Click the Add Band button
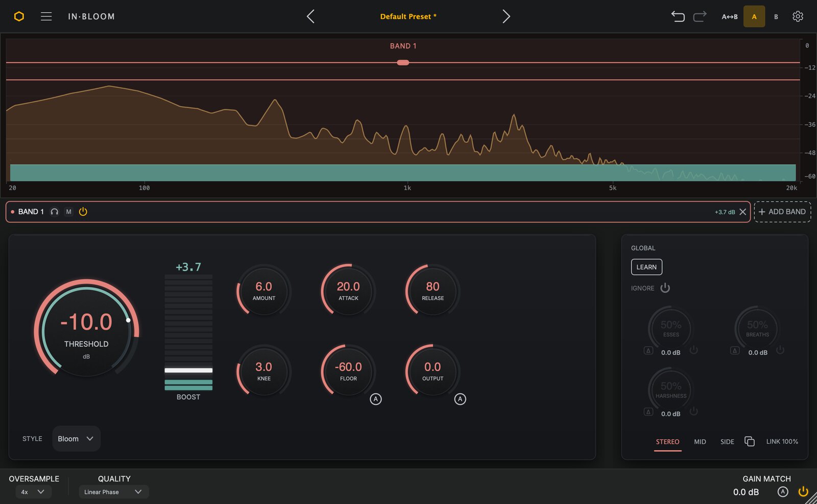The image size is (817, 504). [x=782, y=212]
